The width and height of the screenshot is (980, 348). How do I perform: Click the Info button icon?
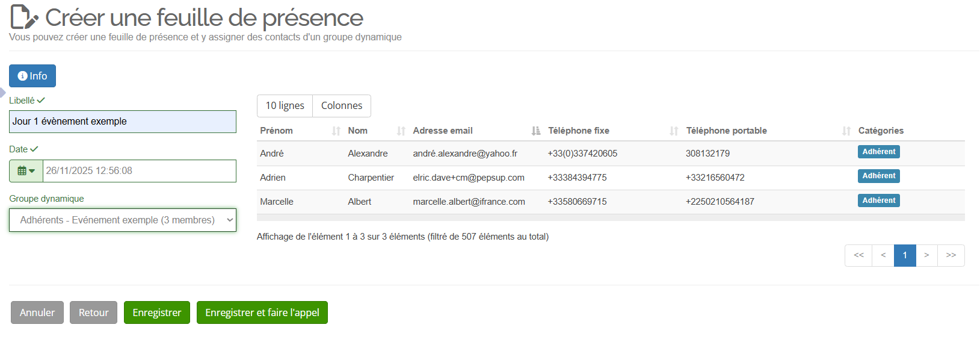[23, 76]
